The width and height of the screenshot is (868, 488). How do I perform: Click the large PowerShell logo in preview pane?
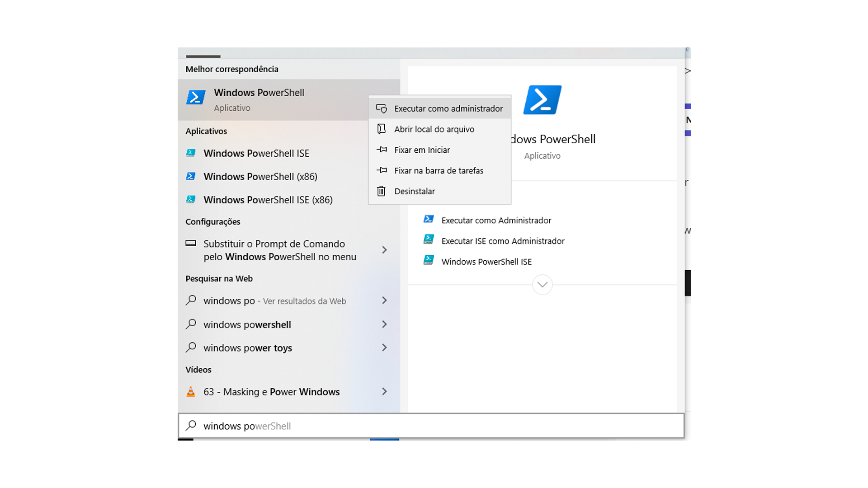point(542,100)
